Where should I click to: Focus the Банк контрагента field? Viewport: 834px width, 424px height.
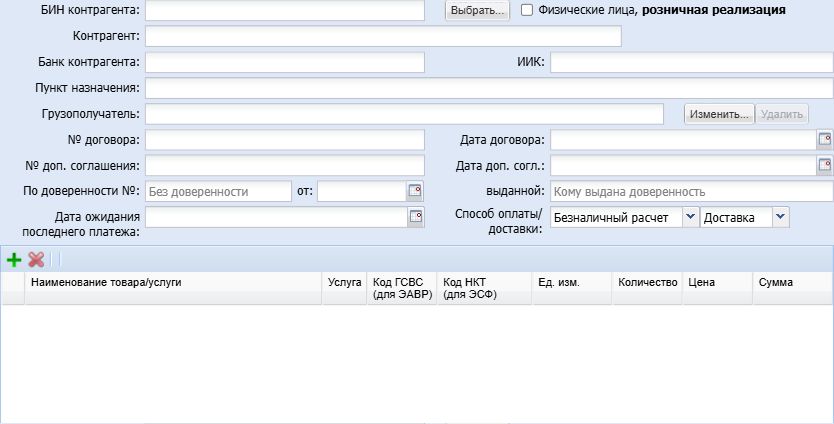[285, 62]
